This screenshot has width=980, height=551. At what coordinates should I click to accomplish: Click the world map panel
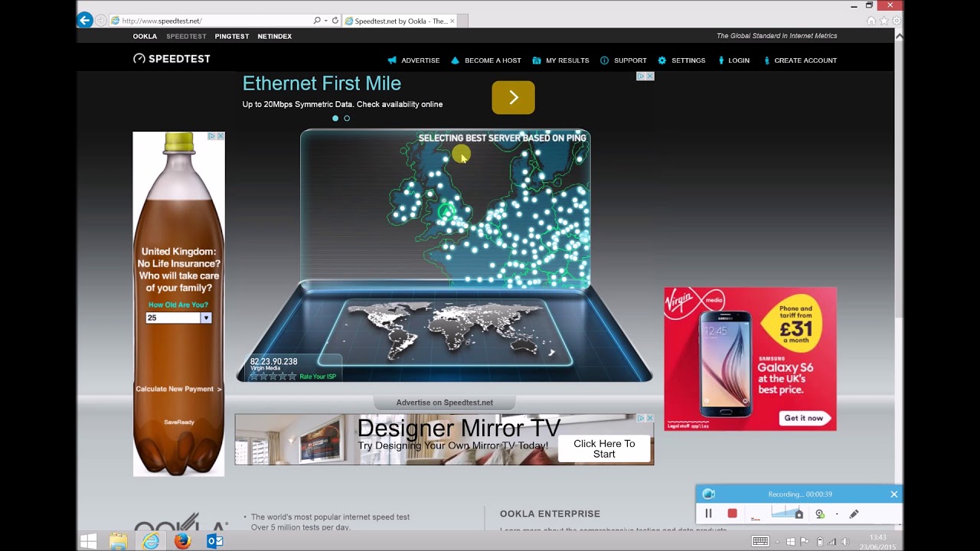point(446,331)
